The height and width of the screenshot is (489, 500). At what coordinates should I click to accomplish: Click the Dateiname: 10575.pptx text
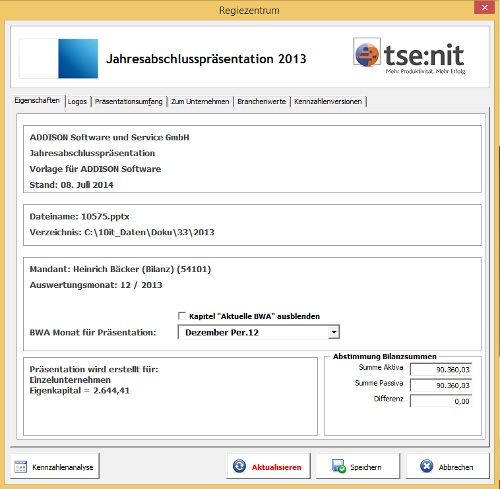tap(79, 217)
